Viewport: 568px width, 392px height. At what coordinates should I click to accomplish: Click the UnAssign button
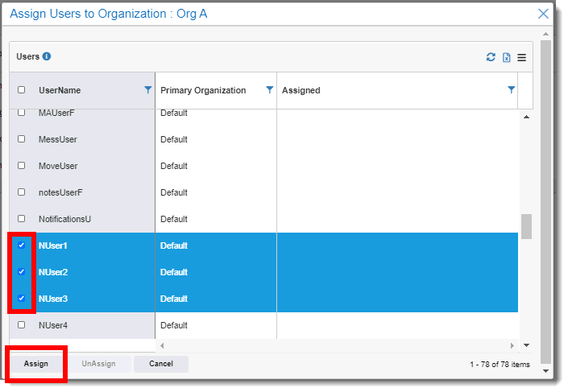coord(98,364)
